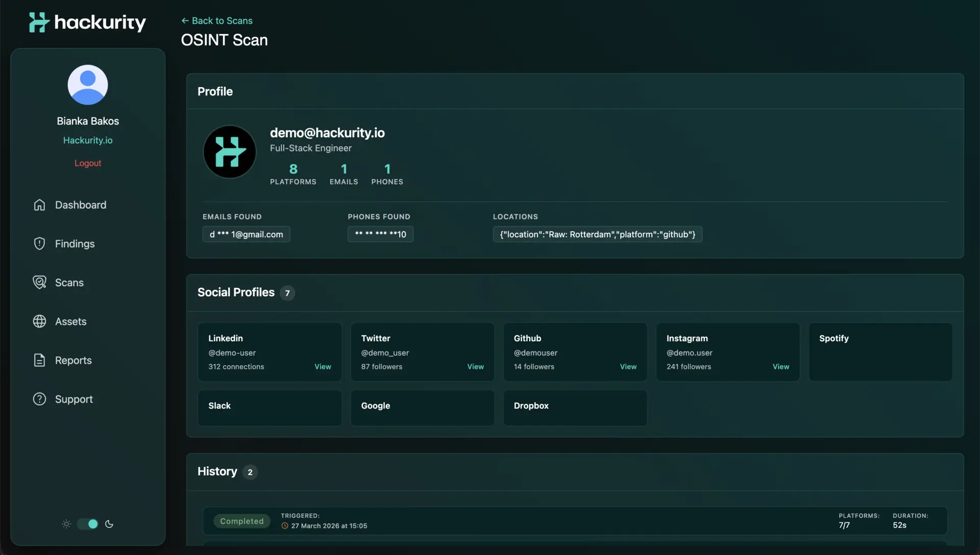Click the @demo_user Twitter handle
The width and height of the screenshot is (980, 555).
coord(385,353)
